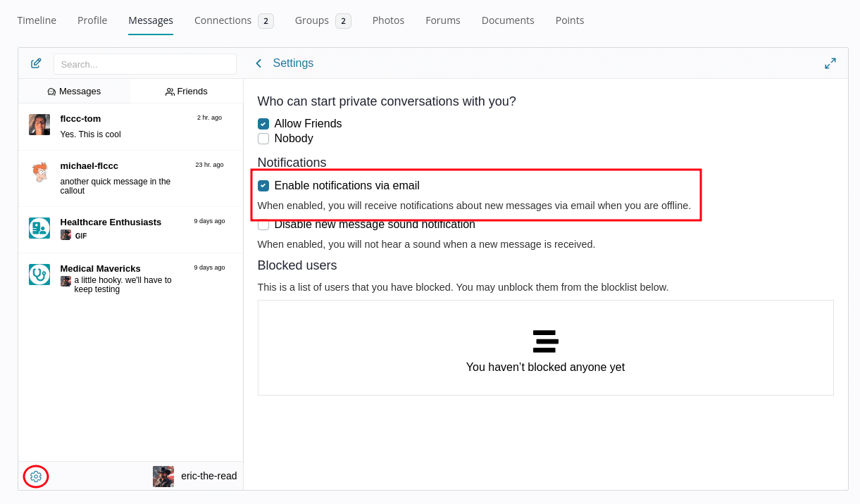
Task: Enable Disable new message sound notification
Action: [263, 224]
